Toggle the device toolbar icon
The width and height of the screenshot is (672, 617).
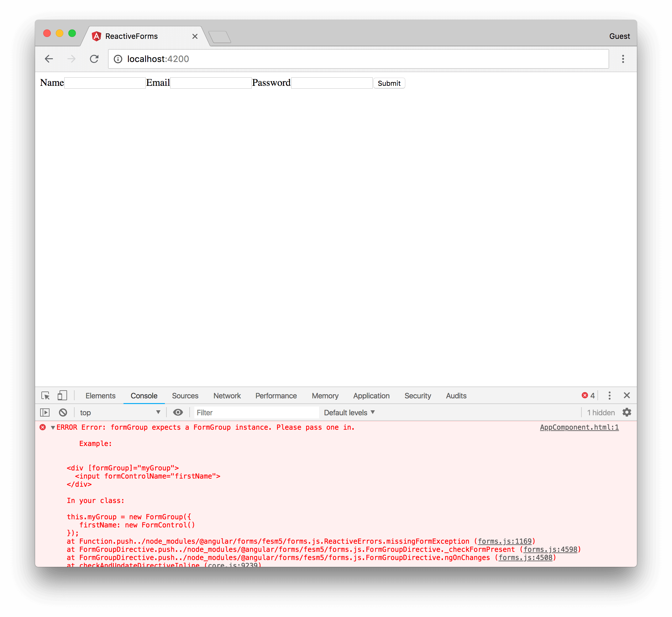click(62, 396)
